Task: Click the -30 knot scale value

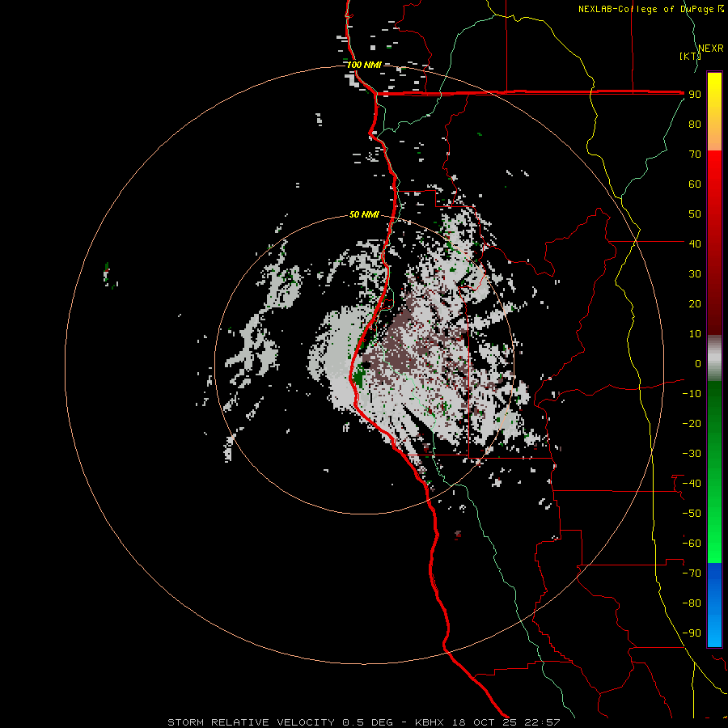Action: point(692,454)
